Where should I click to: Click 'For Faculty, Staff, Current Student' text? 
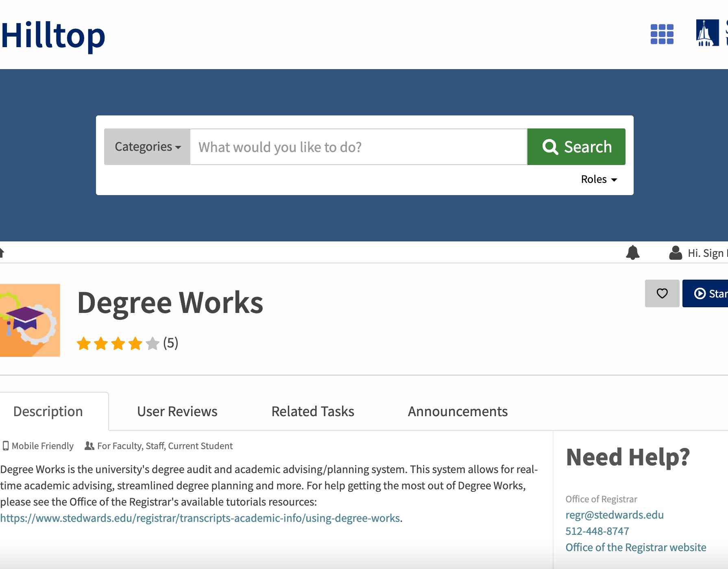[165, 446]
